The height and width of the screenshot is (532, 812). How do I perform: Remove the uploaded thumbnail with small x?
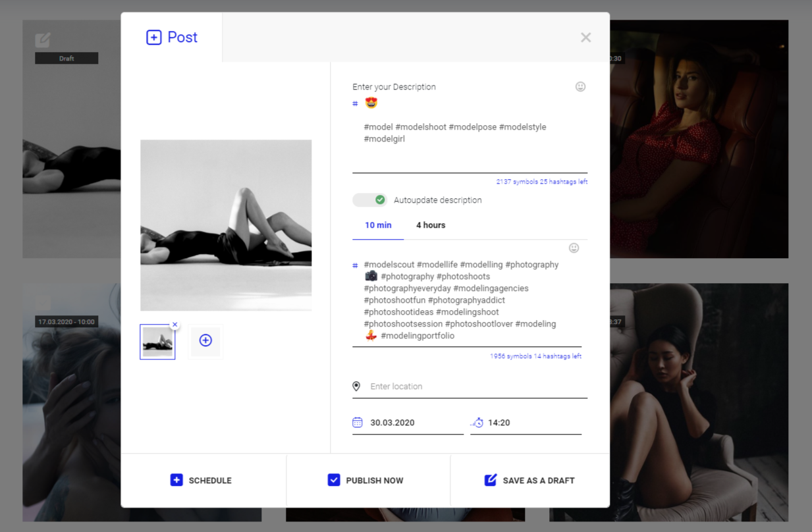point(175,325)
